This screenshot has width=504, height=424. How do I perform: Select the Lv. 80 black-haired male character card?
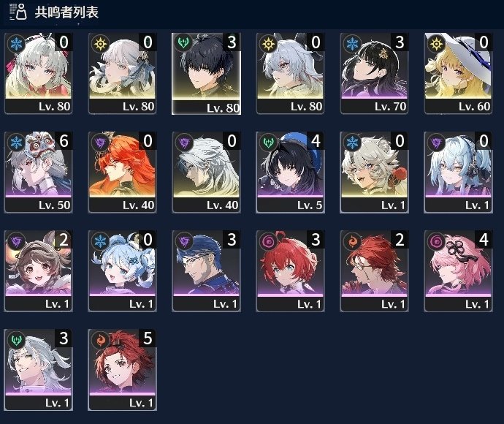click(x=207, y=74)
